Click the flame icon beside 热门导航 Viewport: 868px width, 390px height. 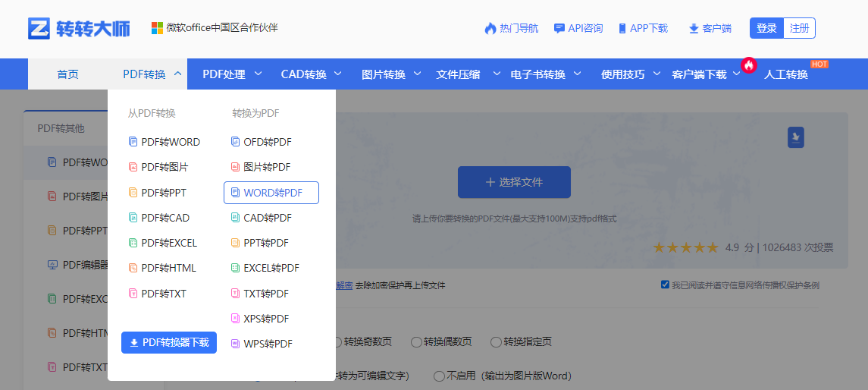(490, 29)
